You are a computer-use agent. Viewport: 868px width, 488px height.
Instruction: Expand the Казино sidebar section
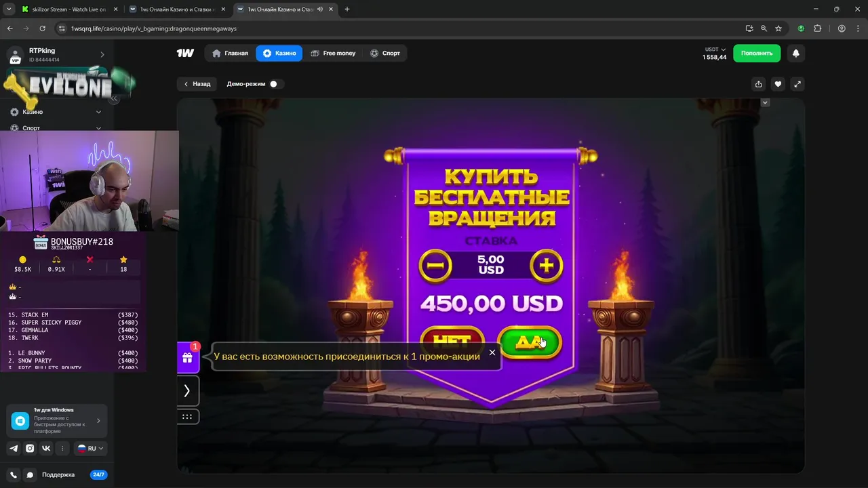(x=56, y=112)
